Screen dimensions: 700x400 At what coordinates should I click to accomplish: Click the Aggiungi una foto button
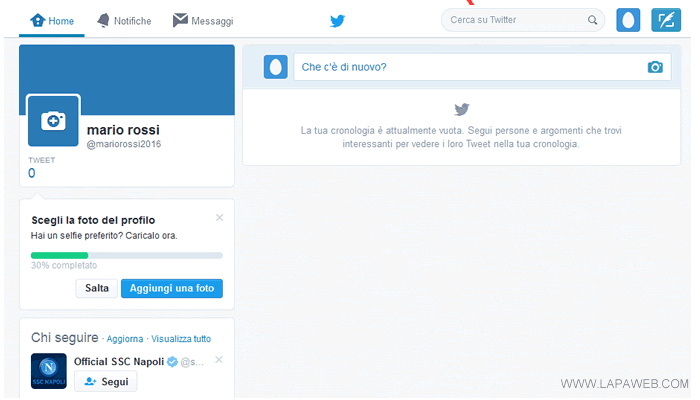(x=172, y=288)
